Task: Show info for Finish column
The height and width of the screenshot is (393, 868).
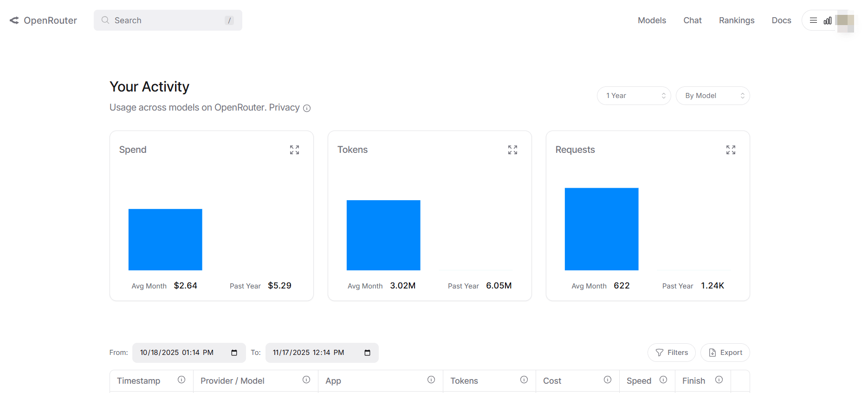Action: [719, 380]
